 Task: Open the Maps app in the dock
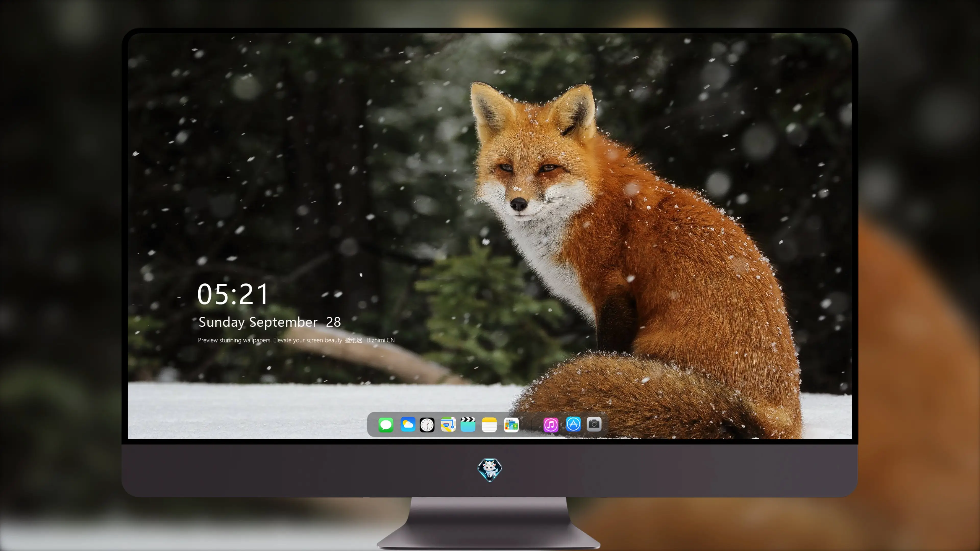click(x=448, y=424)
